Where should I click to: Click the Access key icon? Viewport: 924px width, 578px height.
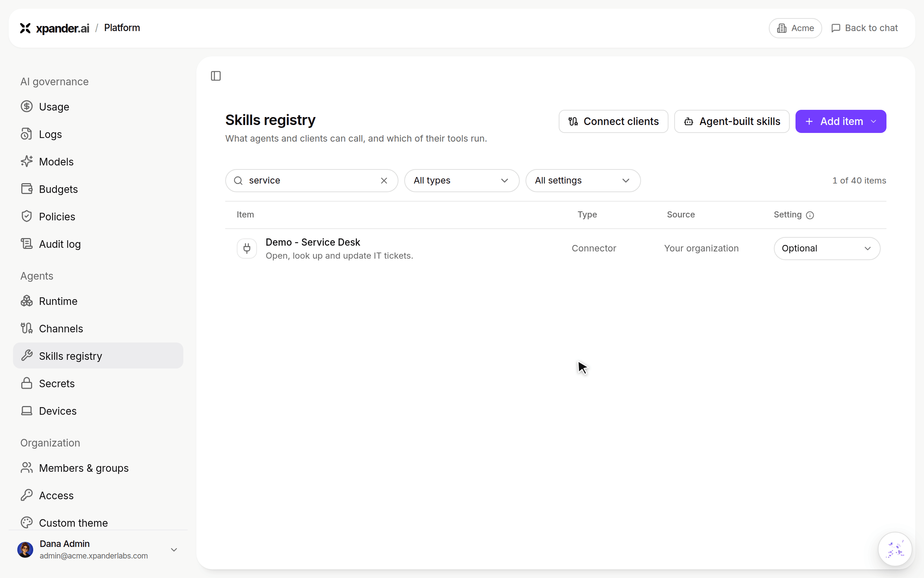click(x=26, y=495)
